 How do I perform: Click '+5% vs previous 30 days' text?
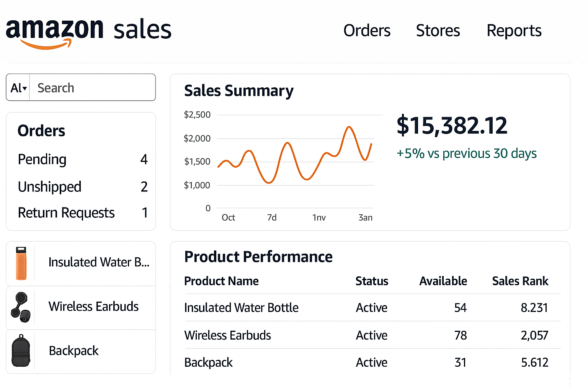tap(466, 154)
